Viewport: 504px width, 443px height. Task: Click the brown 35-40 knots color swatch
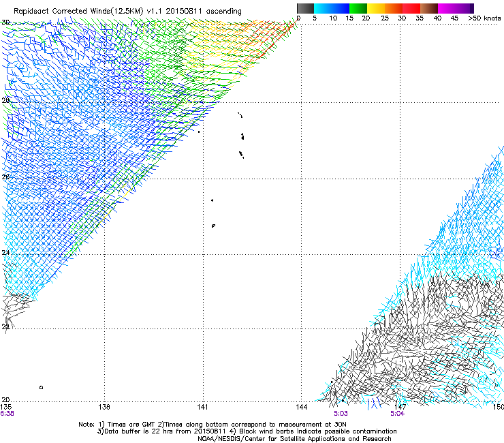coord(429,8)
